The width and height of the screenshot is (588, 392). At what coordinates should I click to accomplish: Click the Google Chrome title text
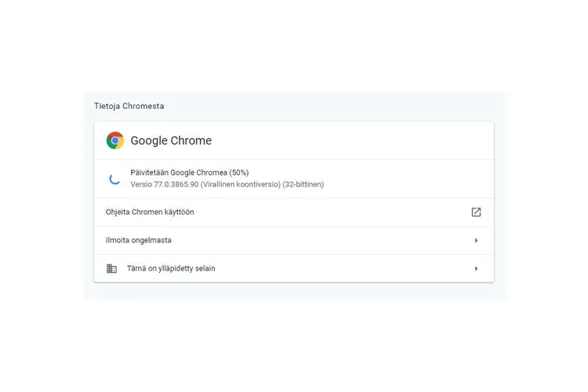(x=171, y=140)
